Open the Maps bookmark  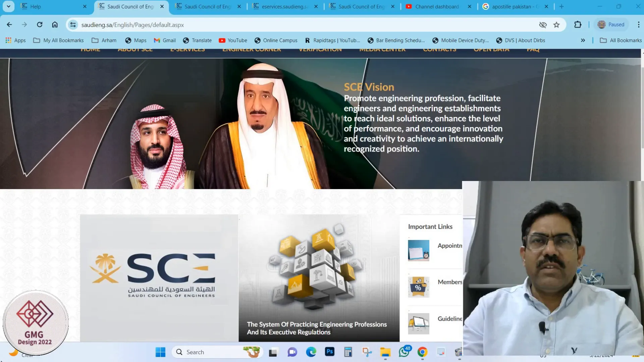(x=136, y=40)
